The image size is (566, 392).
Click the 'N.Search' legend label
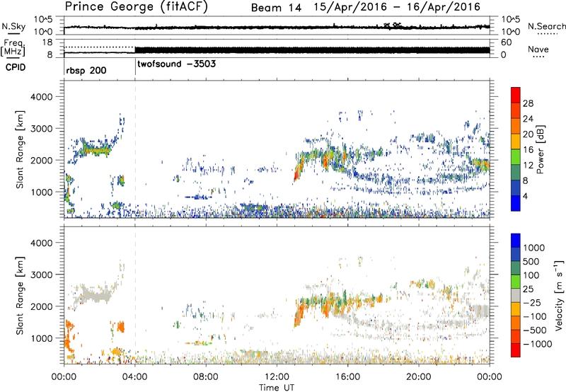(x=546, y=26)
